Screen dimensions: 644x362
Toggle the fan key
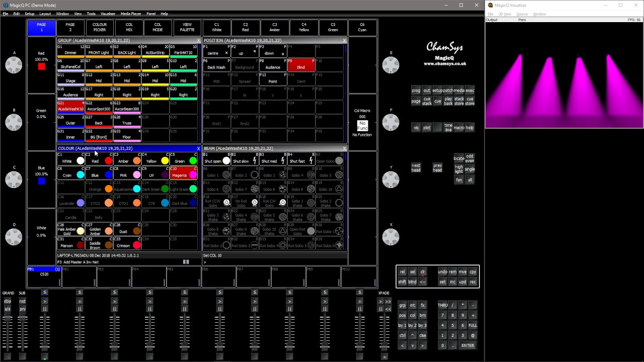click(459, 179)
